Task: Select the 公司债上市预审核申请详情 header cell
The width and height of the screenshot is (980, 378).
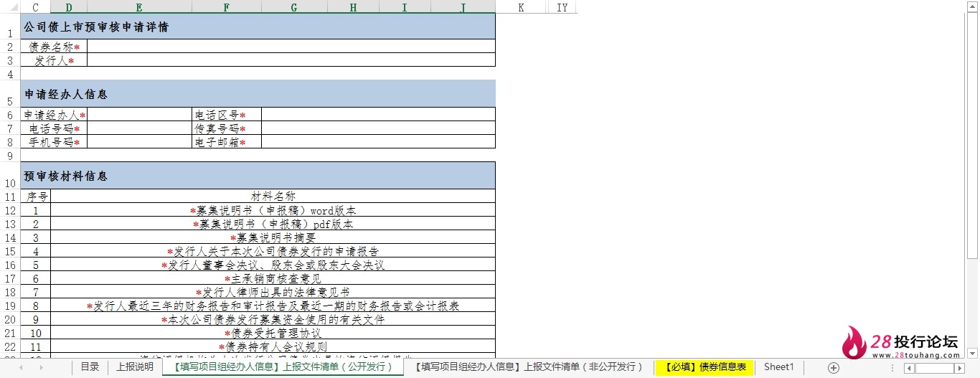Action: click(258, 27)
